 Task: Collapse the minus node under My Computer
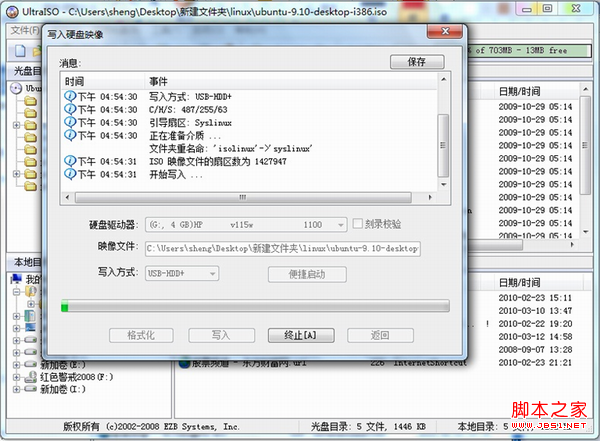coord(16,292)
